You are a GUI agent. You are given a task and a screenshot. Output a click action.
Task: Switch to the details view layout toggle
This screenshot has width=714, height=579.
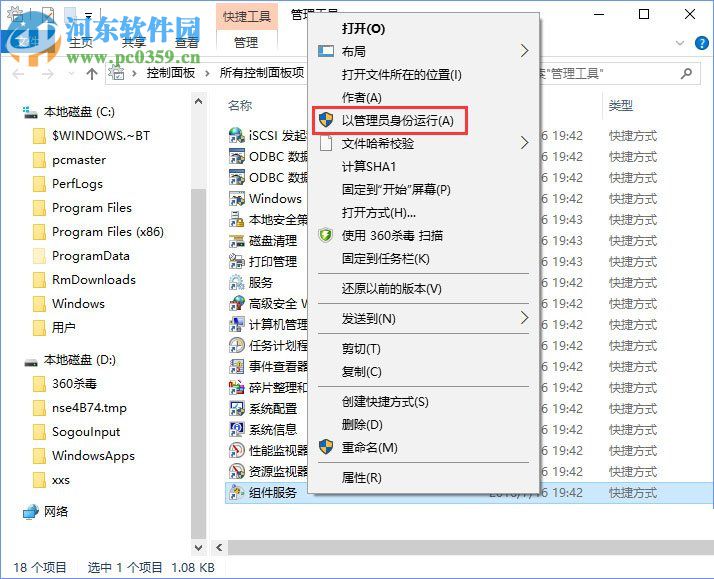681,567
